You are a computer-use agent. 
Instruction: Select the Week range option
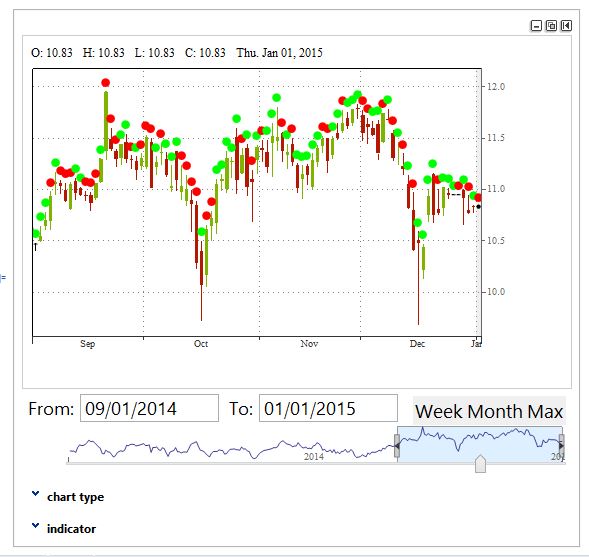point(438,411)
